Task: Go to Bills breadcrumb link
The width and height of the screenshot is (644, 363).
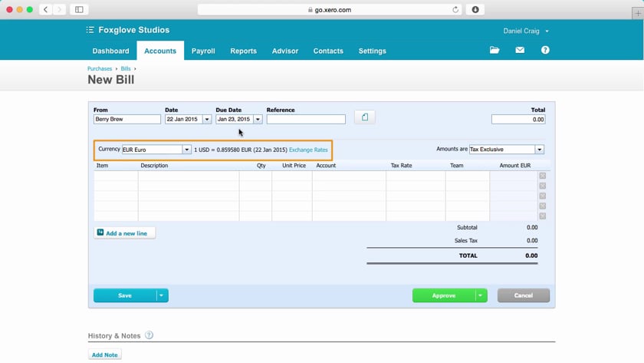Action: pos(126,68)
